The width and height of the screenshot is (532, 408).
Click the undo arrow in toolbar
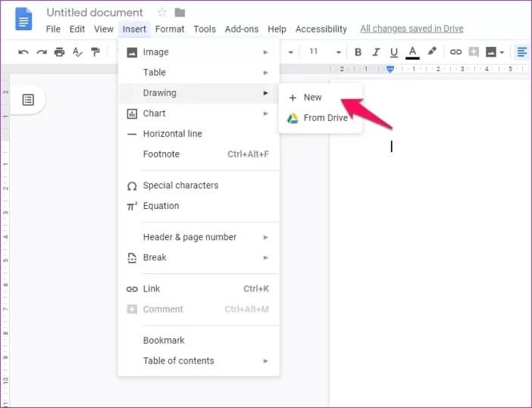point(23,52)
